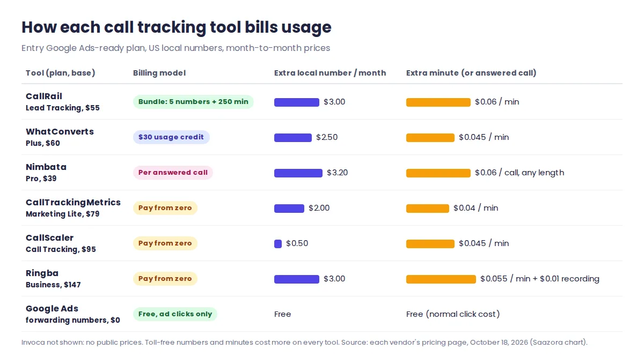Screen dimensions: 644x364
Task: Click the 'Free, ad clicks only' badge
Action: pos(175,314)
